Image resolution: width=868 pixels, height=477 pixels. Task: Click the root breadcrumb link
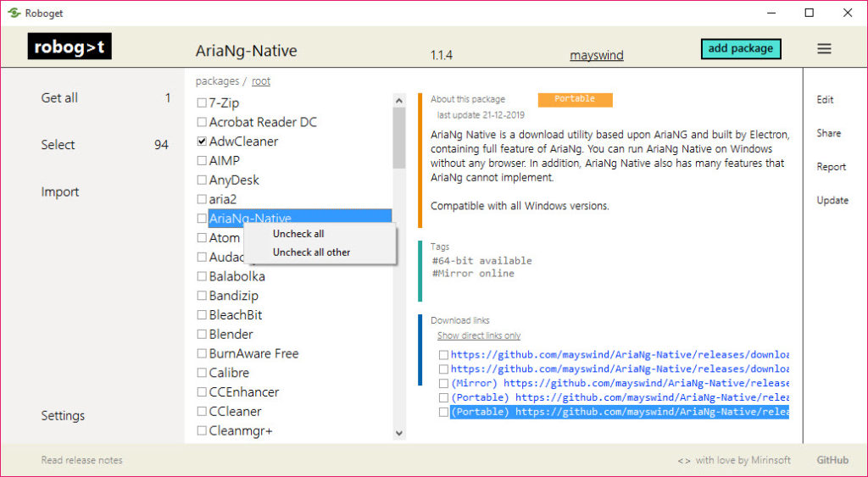[261, 81]
